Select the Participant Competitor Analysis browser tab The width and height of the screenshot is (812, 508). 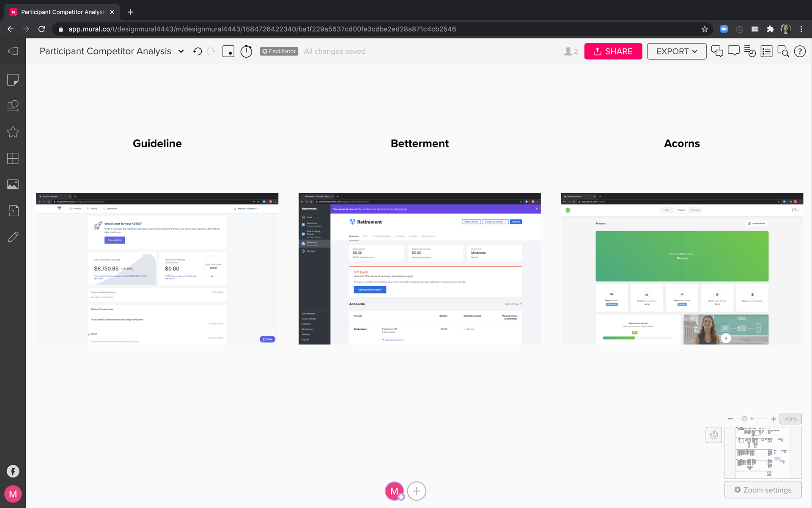(63, 12)
